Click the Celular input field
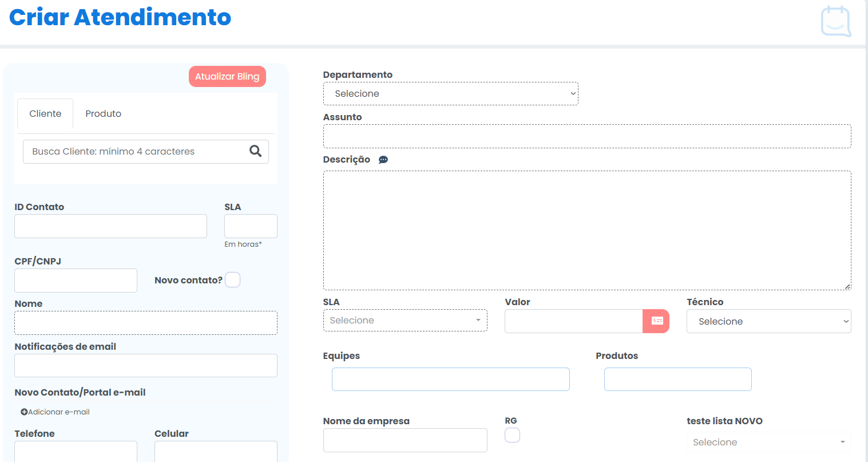This screenshot has width=868, height=462. (216, 451)
